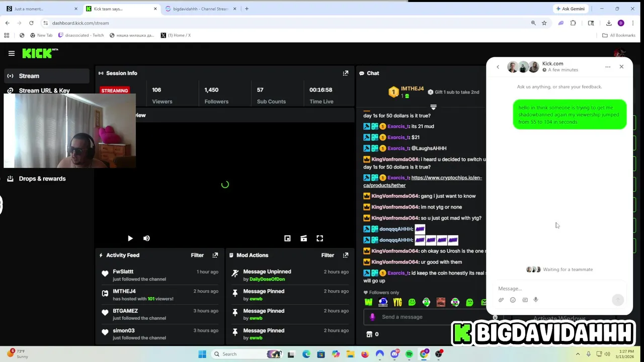Collapse the chat leaderboard handle

pos(433,107)
